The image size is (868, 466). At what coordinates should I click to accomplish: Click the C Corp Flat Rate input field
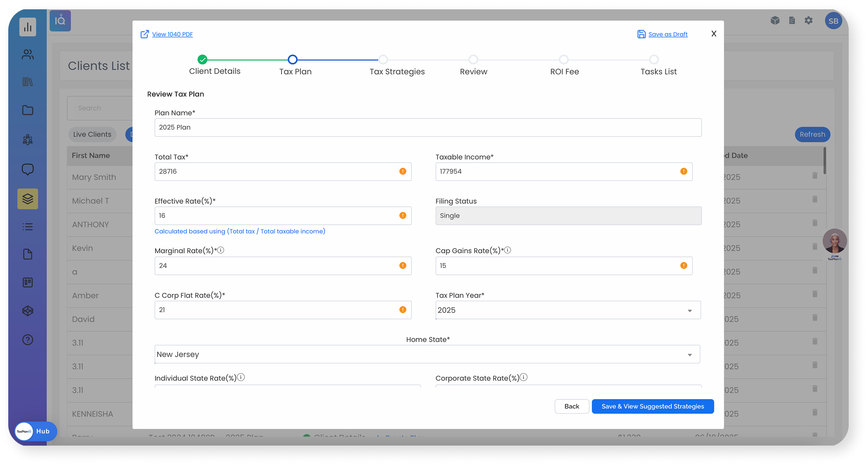point(283,310)
